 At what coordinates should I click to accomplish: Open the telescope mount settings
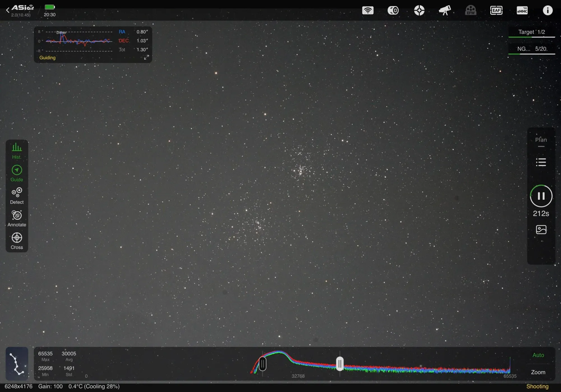coord(445,11)
